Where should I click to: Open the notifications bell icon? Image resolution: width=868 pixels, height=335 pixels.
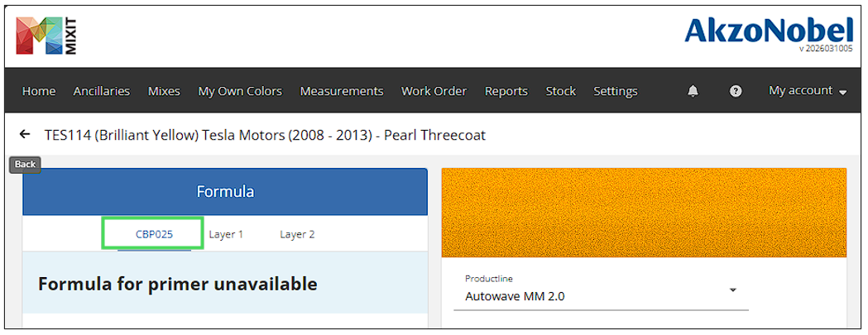(693, 91)
